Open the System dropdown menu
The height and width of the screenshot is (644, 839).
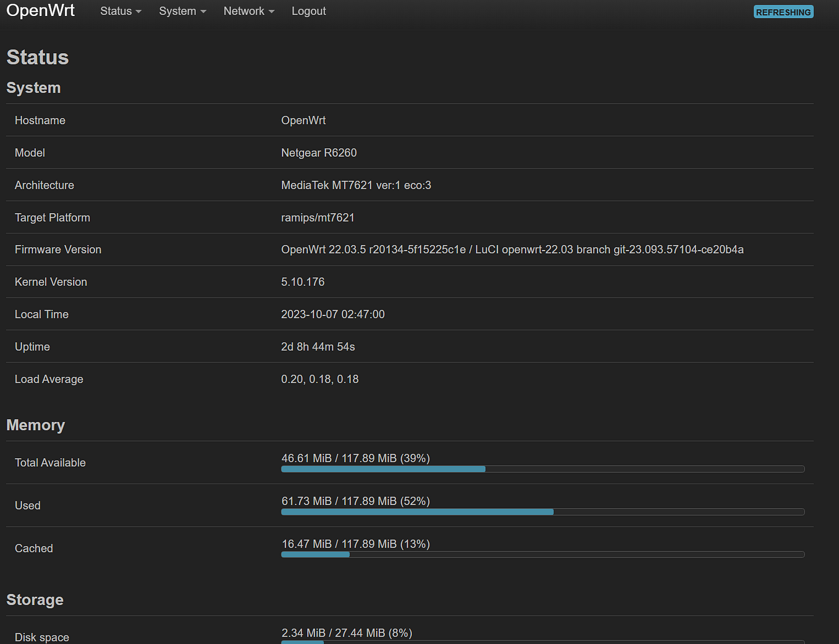pyautogui.click(x=177, y=10)
